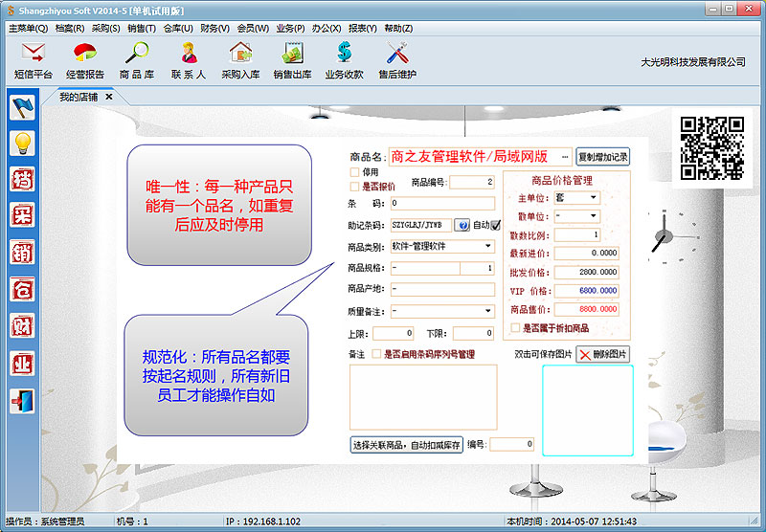
Task: Open the 售后维护 after-sales maintenance icon
Action: tap(397, 60)
